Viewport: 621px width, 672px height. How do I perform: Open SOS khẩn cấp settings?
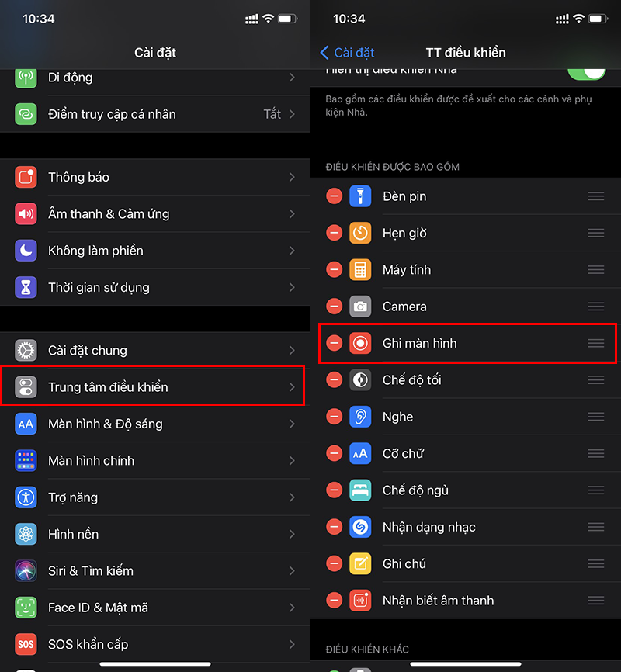point(155,644)
